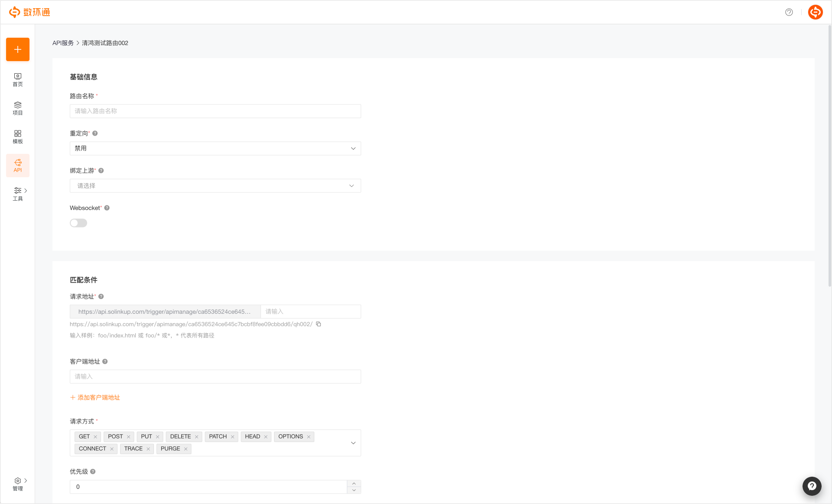Click 添加客户端地址 link
832x504 pixels.
[x=95, y=397]
